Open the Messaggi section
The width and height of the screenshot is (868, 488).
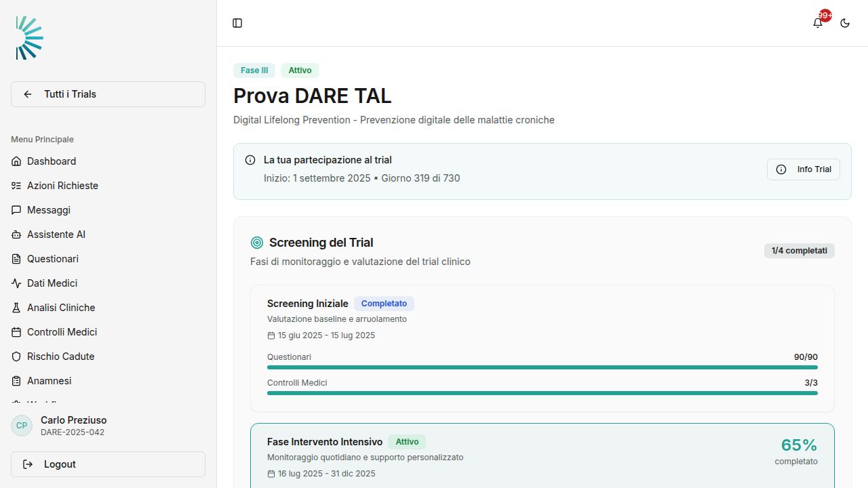coord(108,210)
